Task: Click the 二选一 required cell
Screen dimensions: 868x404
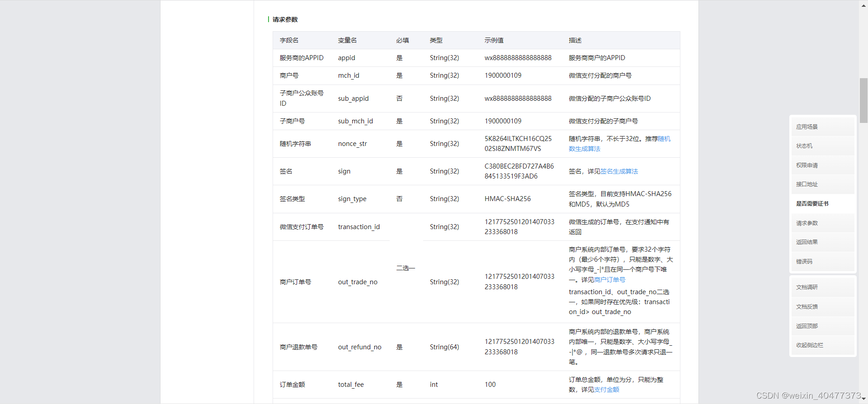Action: (406, 268)
